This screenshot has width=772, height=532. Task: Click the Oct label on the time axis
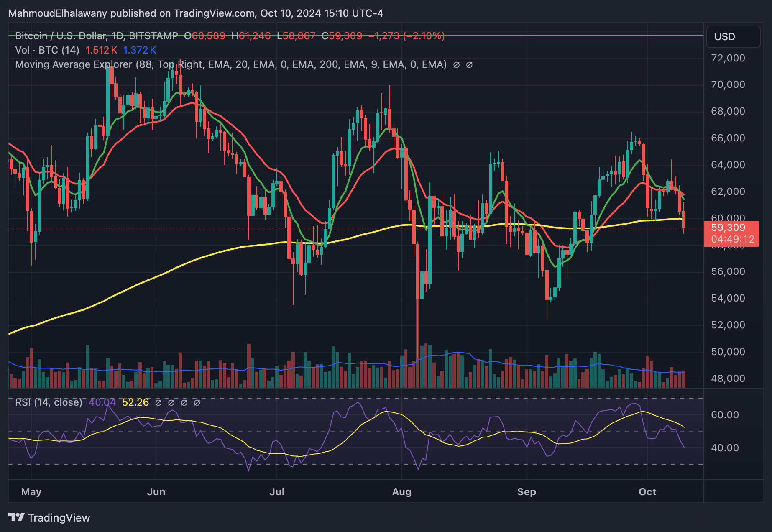point(648,492)
